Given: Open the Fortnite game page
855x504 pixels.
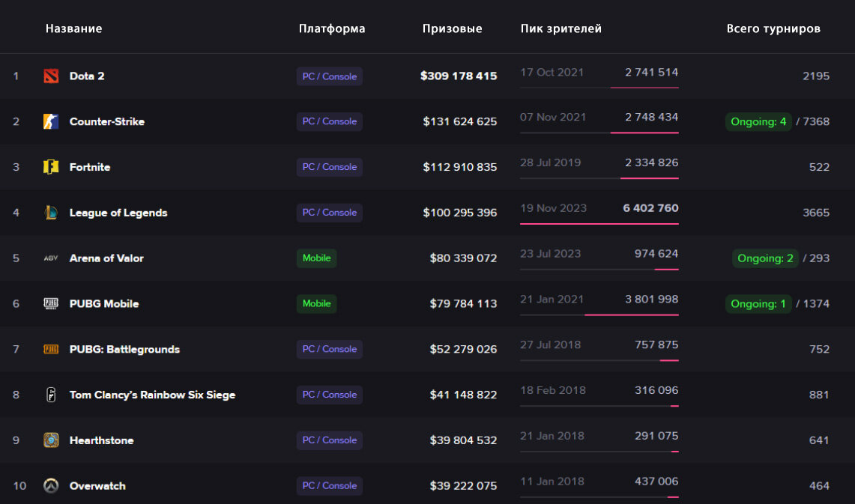Looking at the screenshot, I should [x=90, y=167].
